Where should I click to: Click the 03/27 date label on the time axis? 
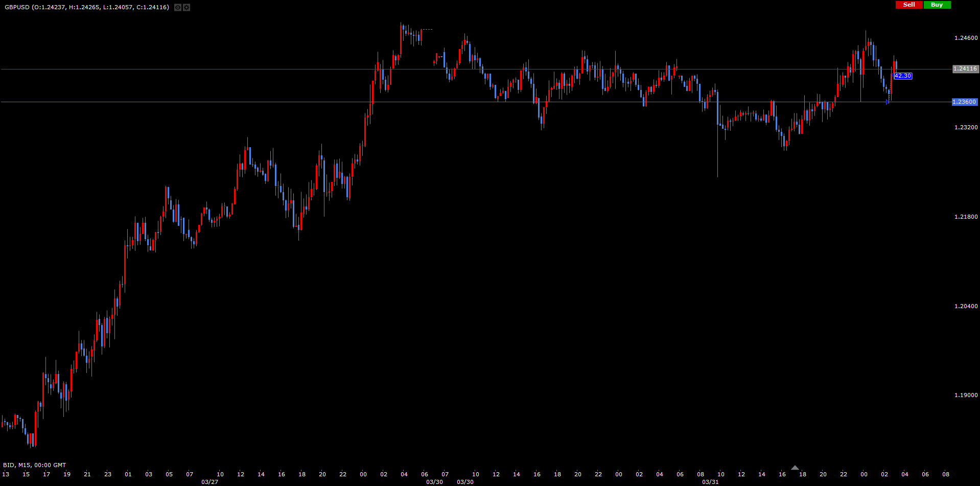click(x=209, y=482)
